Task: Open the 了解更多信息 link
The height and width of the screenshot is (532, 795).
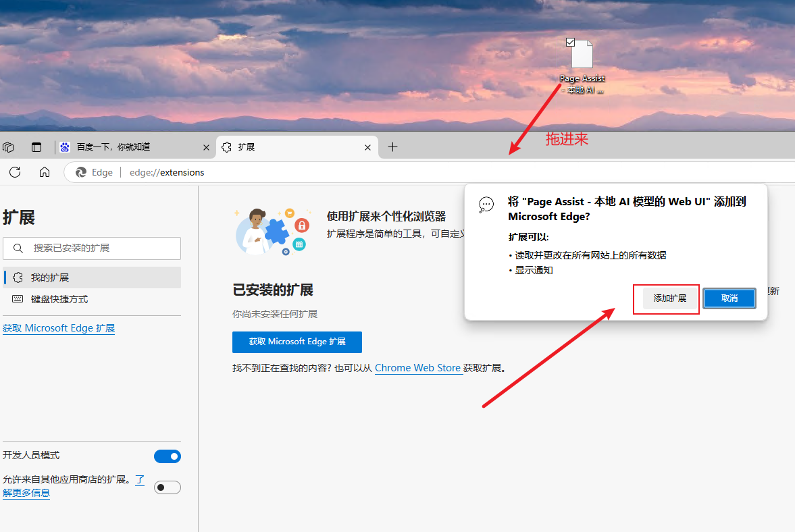Action: [26, 492]
